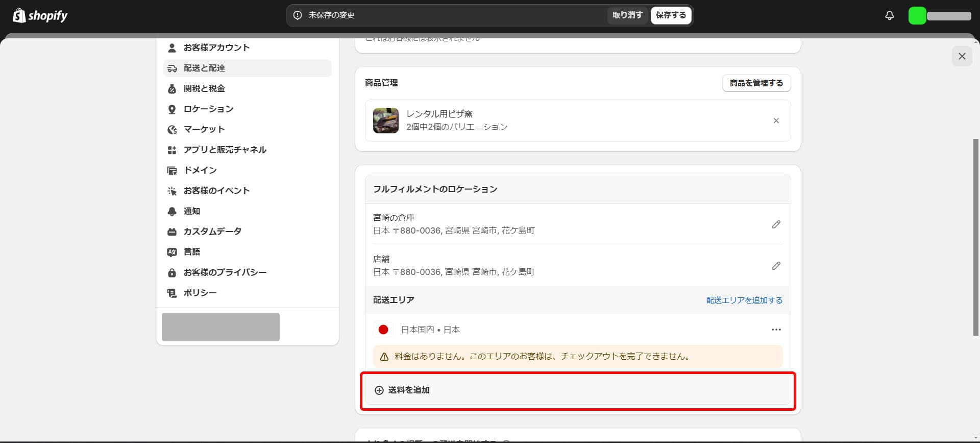Open three-dot menu for 日本国内 zone

[x=776, y=330]
